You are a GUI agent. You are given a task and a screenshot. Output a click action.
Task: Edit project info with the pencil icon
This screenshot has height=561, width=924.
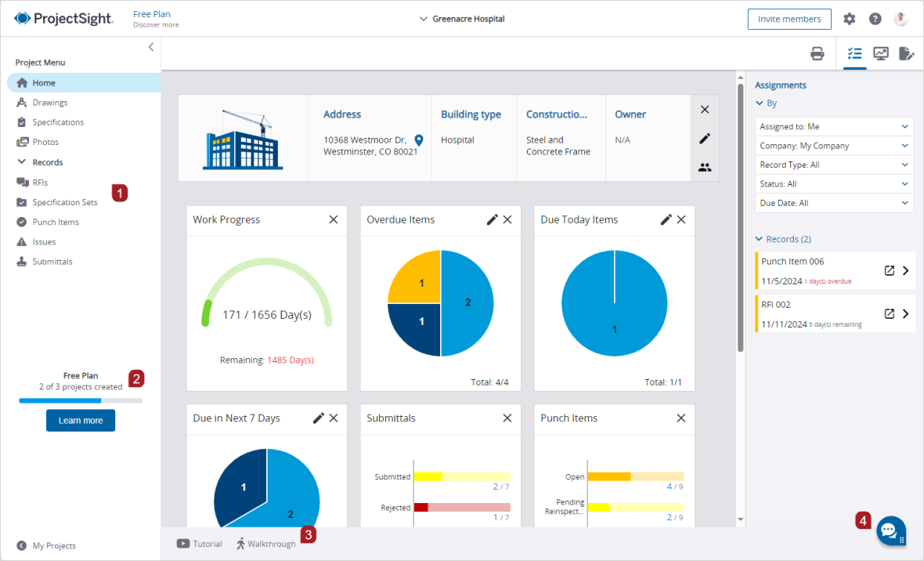[x=705, y=139]
